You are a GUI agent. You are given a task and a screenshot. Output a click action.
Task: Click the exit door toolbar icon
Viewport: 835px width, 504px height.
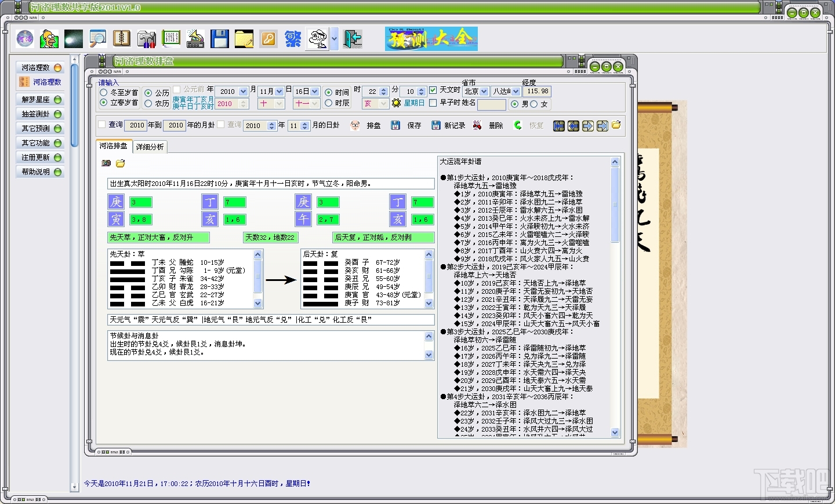click(x=353, y=39)
